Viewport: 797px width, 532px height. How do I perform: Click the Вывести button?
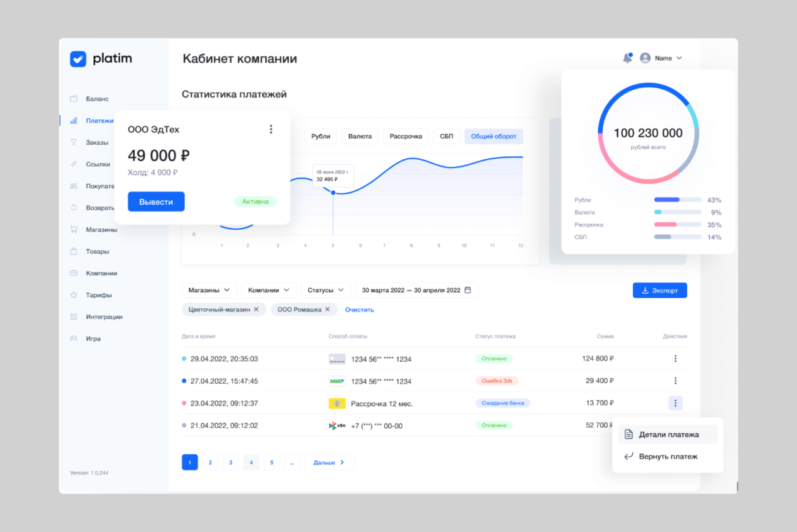point(156,202)
